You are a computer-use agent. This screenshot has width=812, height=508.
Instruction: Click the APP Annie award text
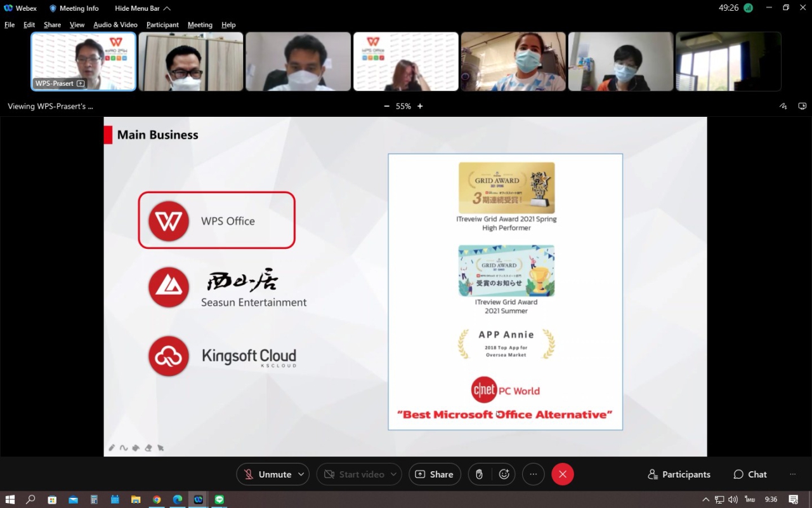506,335
